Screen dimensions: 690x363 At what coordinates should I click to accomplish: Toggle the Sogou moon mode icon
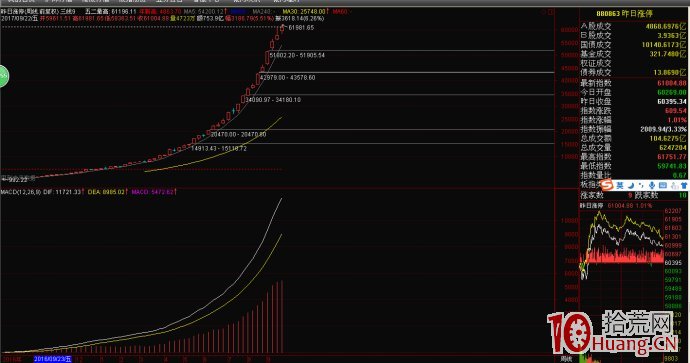631,185
